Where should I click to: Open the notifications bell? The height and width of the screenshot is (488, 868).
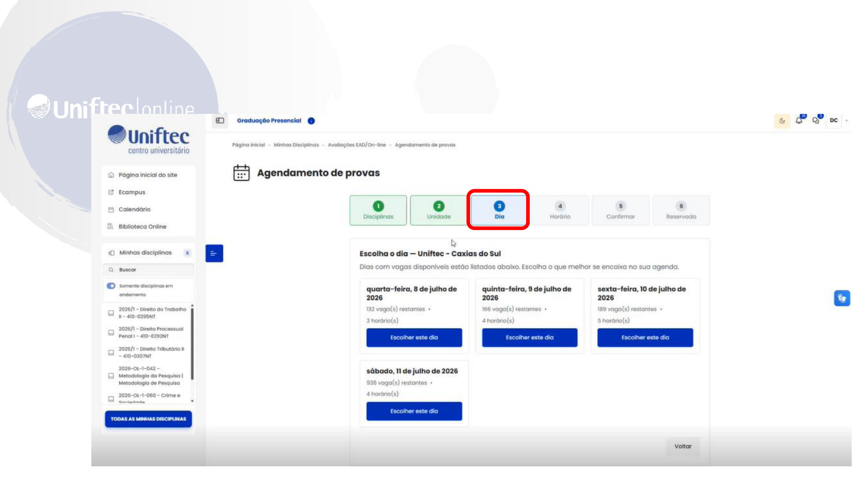click(799, 120)
